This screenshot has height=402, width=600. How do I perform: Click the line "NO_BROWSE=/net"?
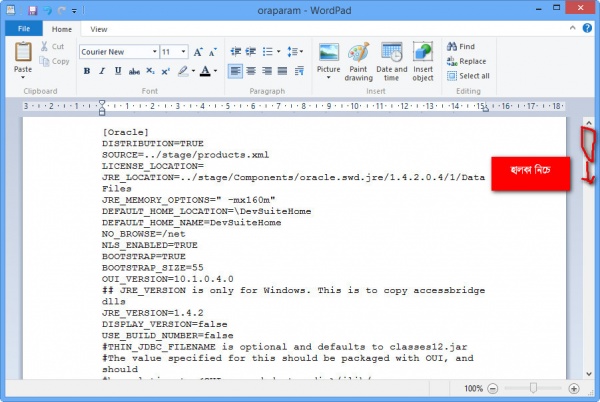click(143, 234)
